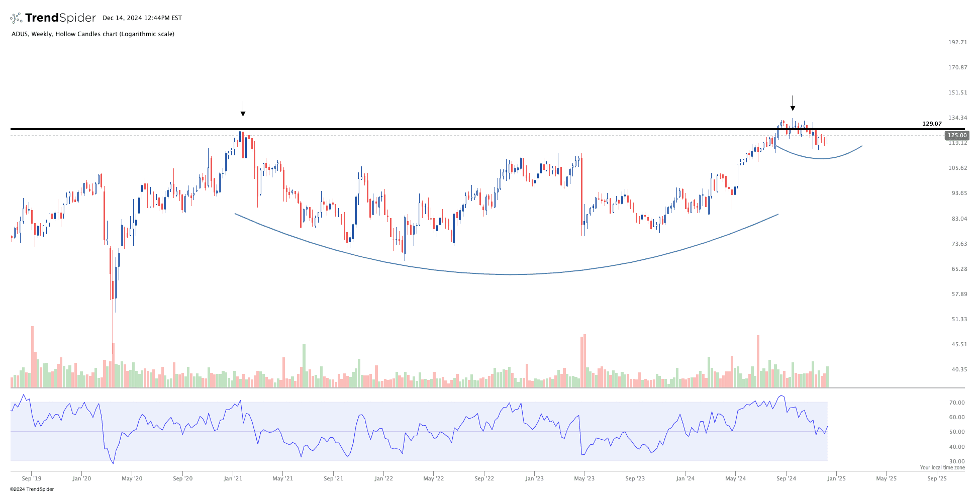Screen dimensions: 980x494
Task: Select the 129.07 resistance level label
Action: (932, 124)
